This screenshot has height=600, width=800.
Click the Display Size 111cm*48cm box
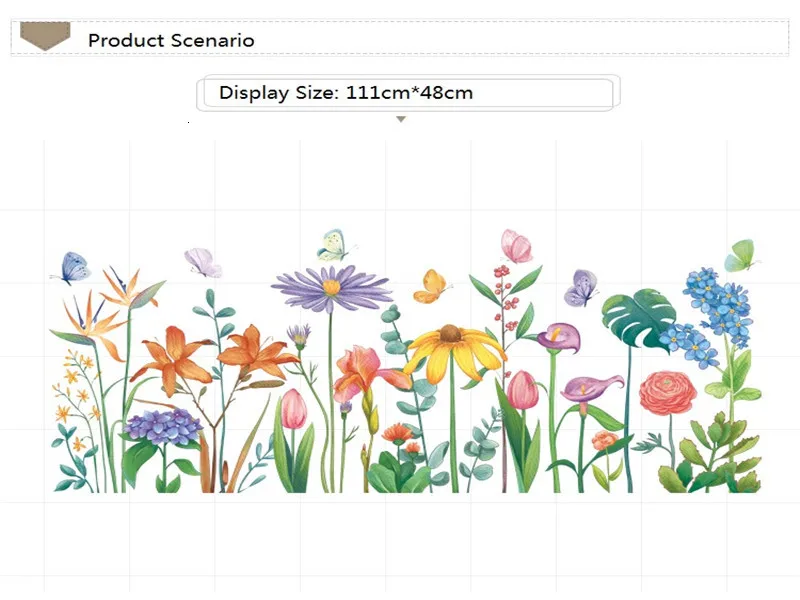(407, 93)
